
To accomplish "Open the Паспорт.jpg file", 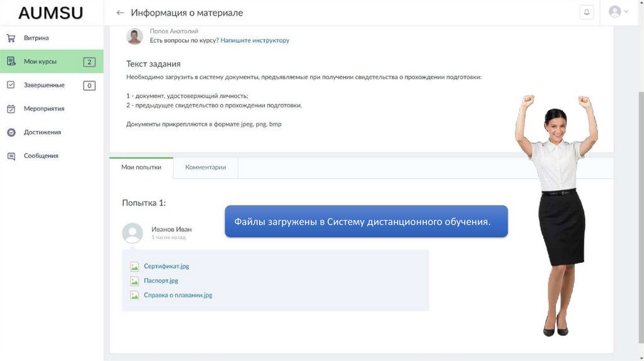I will (x=161, y=281).
